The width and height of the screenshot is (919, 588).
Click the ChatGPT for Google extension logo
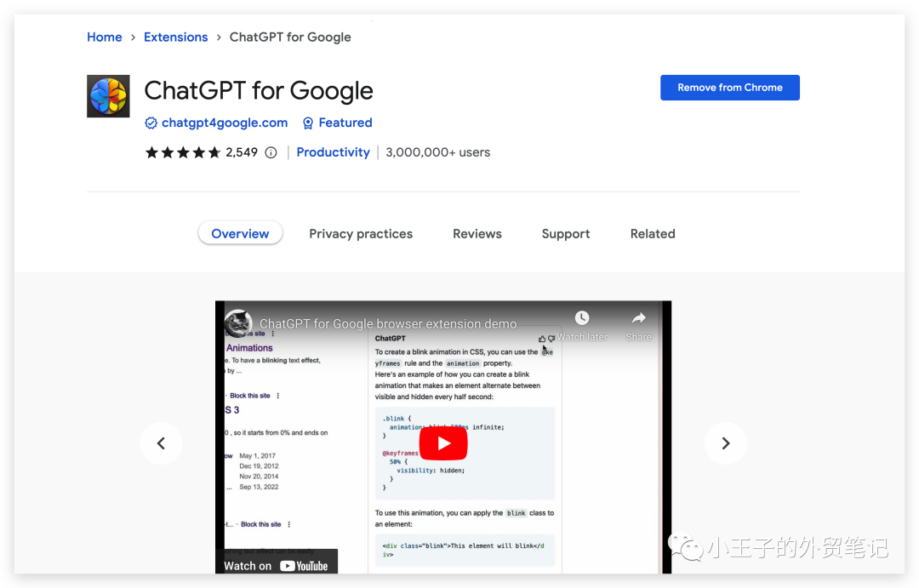(108, 96)
